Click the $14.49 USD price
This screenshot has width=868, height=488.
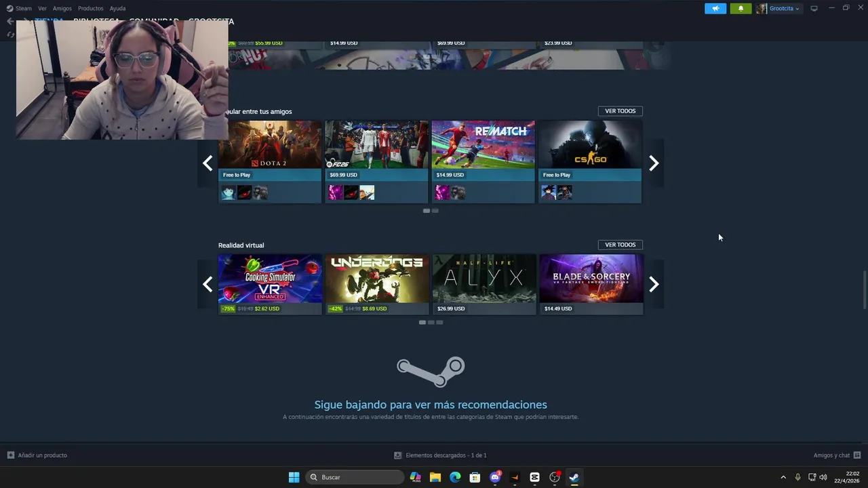[x=558, y=309]
